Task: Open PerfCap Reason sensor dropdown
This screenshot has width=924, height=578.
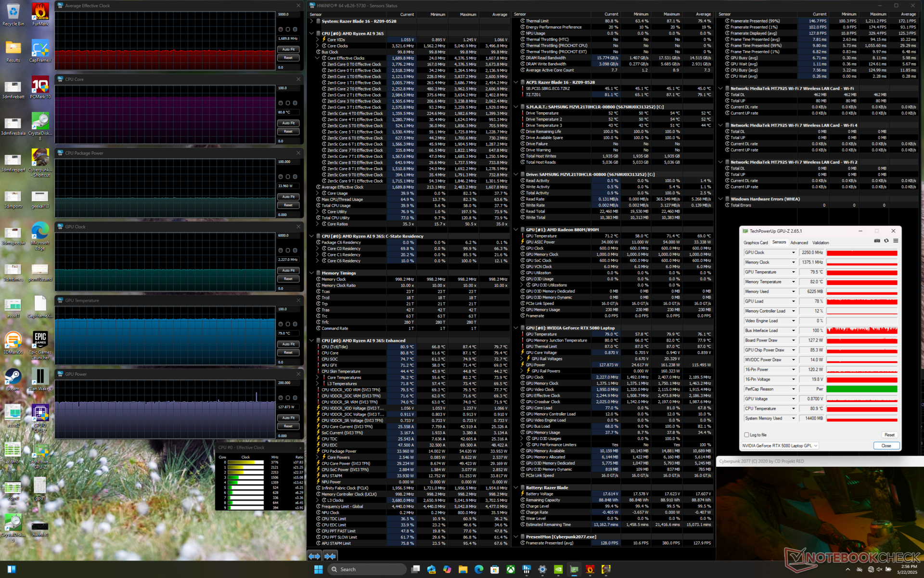Action: 794,389
